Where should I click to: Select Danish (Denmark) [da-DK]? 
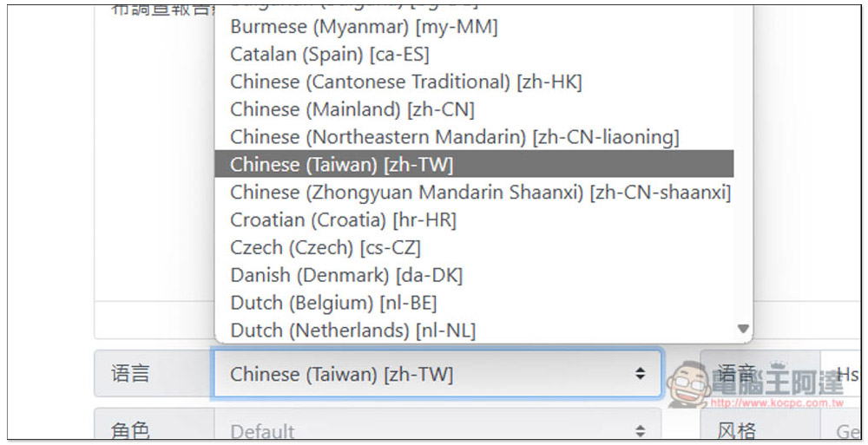click(x=474, y=275)
